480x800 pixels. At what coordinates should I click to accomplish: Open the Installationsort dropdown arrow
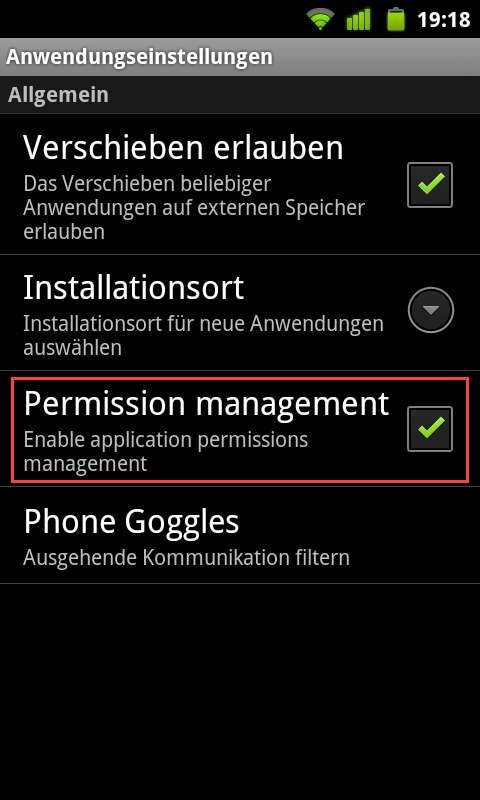point(431,310)
